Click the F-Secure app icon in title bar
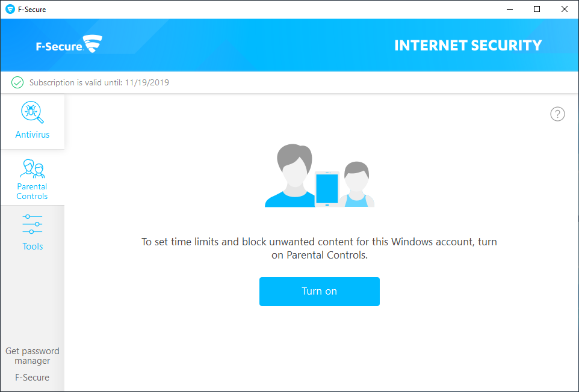The image size is (579, 392). click(x=10, y=9)
